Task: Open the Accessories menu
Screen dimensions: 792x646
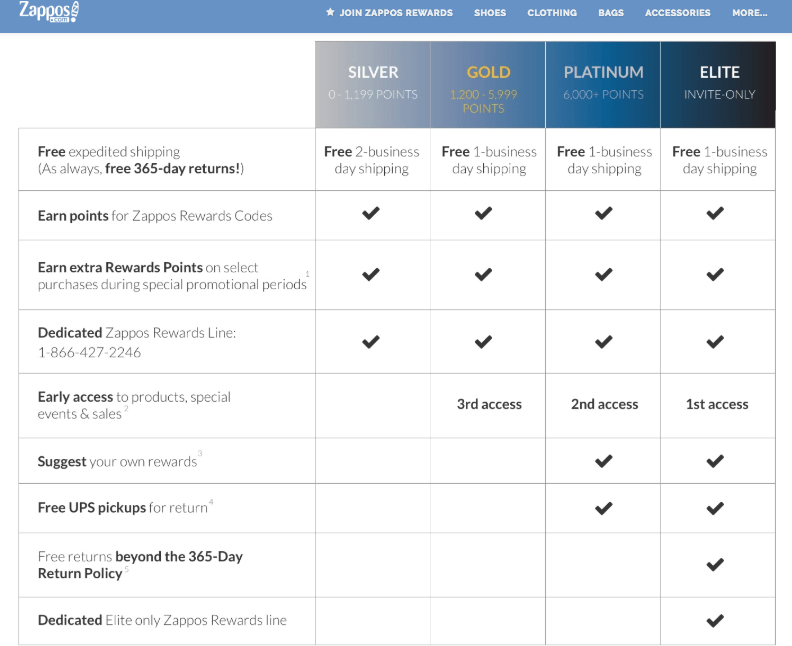Action: [677, 13]
